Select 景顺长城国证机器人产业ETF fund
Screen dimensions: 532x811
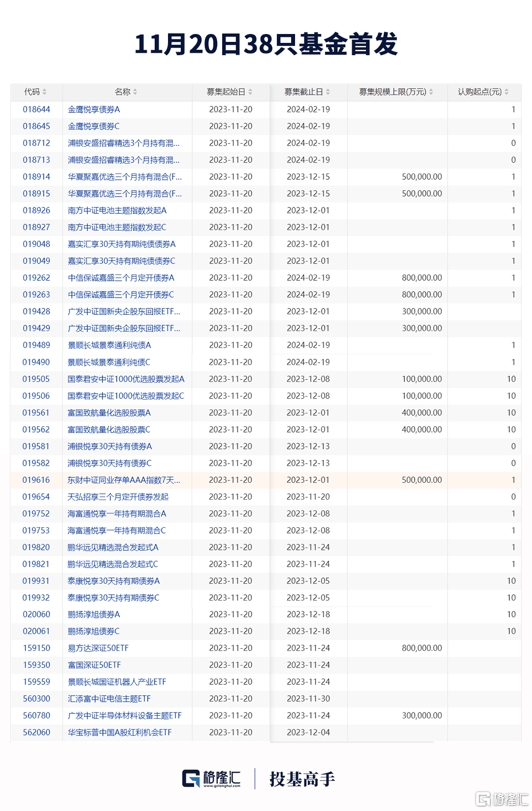pos(117,682)
